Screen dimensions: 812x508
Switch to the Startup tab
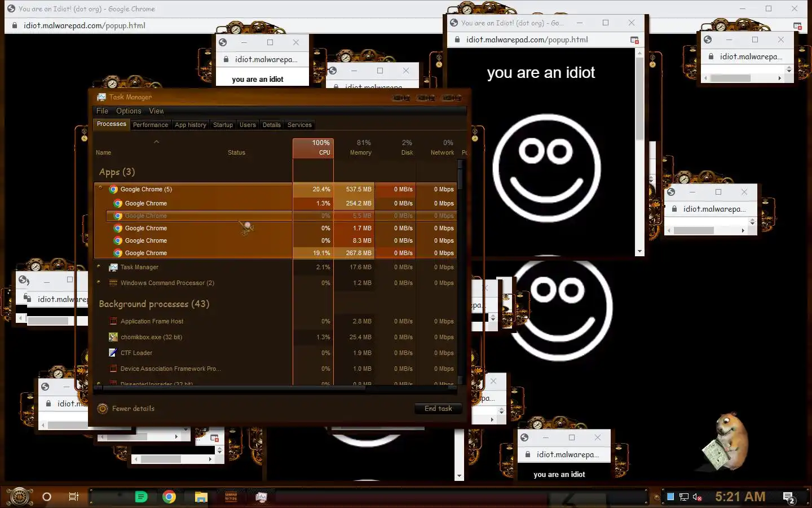223,125
